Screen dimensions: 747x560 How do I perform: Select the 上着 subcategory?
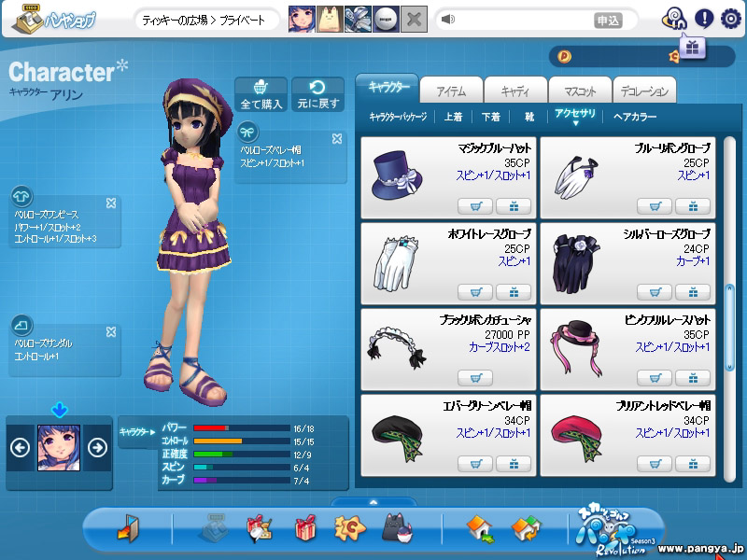[x=453, y=117]
